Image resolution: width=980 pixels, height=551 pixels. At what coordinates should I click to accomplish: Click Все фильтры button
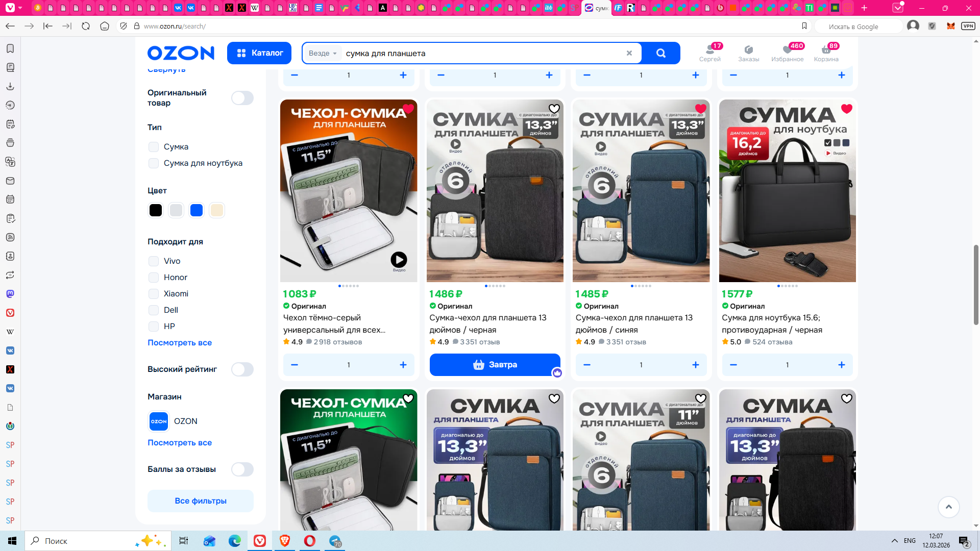(200, 501)
